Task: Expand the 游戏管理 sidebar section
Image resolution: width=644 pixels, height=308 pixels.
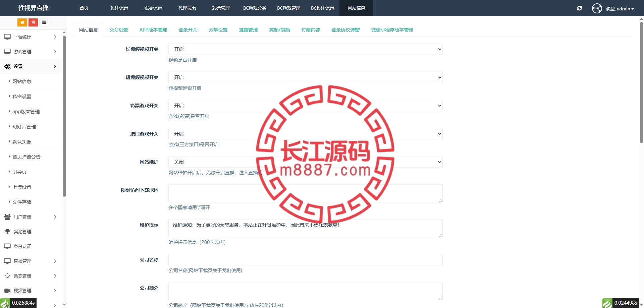Action: point(31,52)
